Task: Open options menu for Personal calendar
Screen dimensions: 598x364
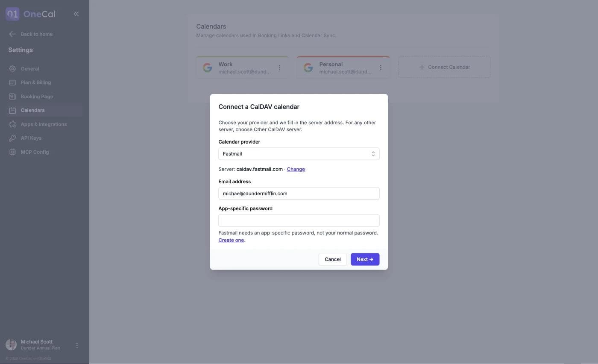Action: (x=381, y=68)
